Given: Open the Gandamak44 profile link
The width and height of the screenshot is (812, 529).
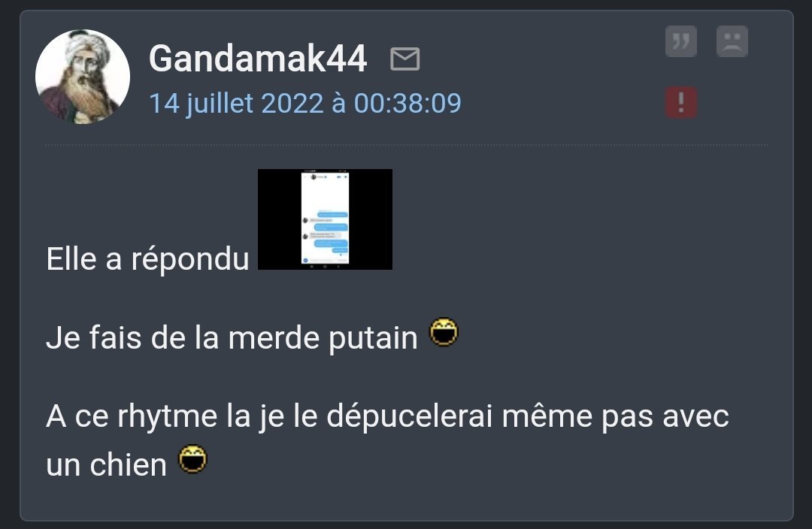Looking at the screenshot, I should pos(258,58).
